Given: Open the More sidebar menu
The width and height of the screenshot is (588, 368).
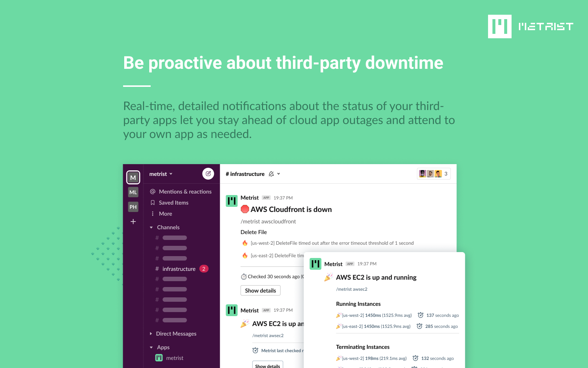Looking at the screenshot, I should [x=161, y=214].
